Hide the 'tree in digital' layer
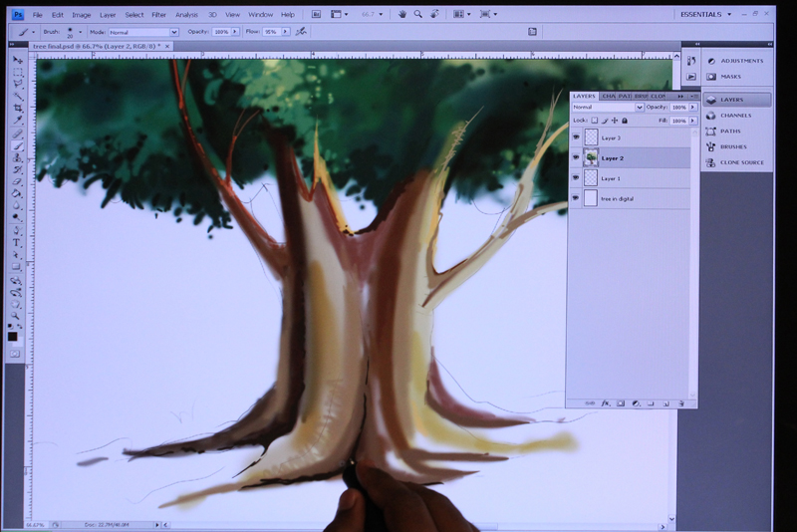797x532 pixels. click(x=576, y=198)
